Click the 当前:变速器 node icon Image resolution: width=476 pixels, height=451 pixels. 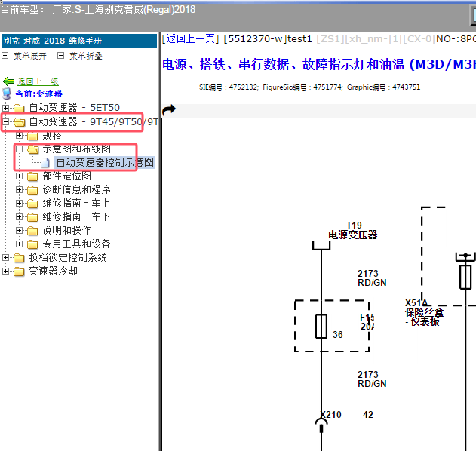[x=7, y=94]
